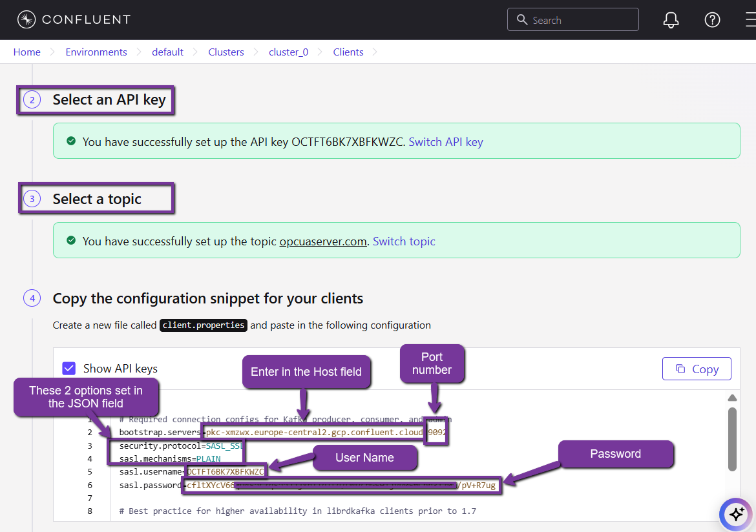
Task: Click the step 4 circle number icon
Action: (x=32, y=298)
